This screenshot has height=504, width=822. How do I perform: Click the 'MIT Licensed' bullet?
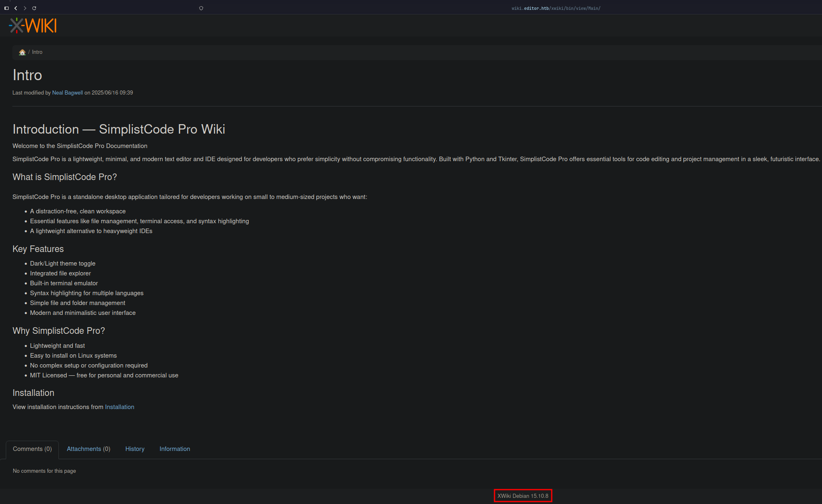pos(104,375)
